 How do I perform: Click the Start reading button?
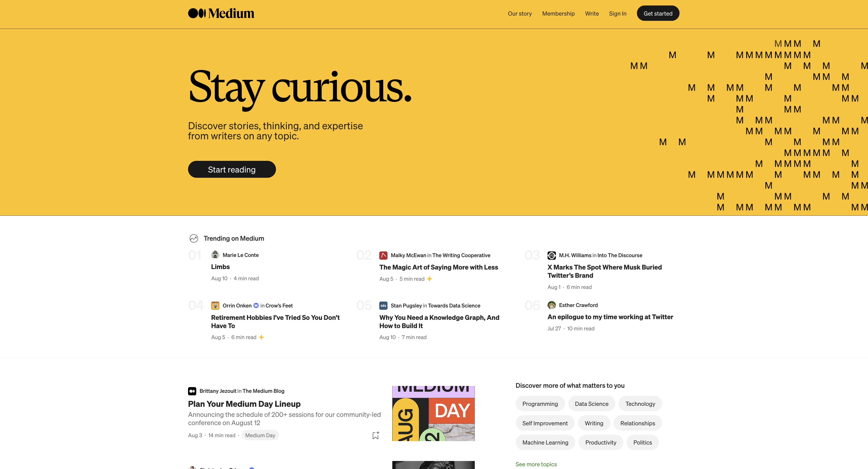click(232, 169)
